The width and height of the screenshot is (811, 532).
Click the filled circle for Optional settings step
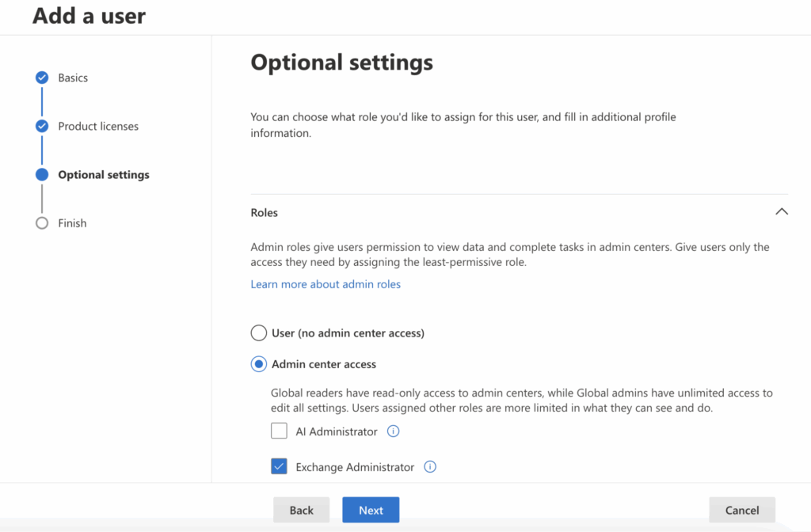coord(41,174)
